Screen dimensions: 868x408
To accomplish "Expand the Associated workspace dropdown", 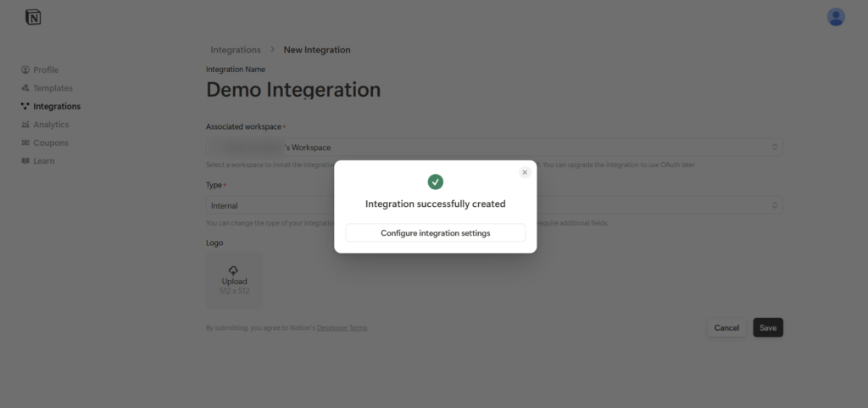I will tap(494, 148).
